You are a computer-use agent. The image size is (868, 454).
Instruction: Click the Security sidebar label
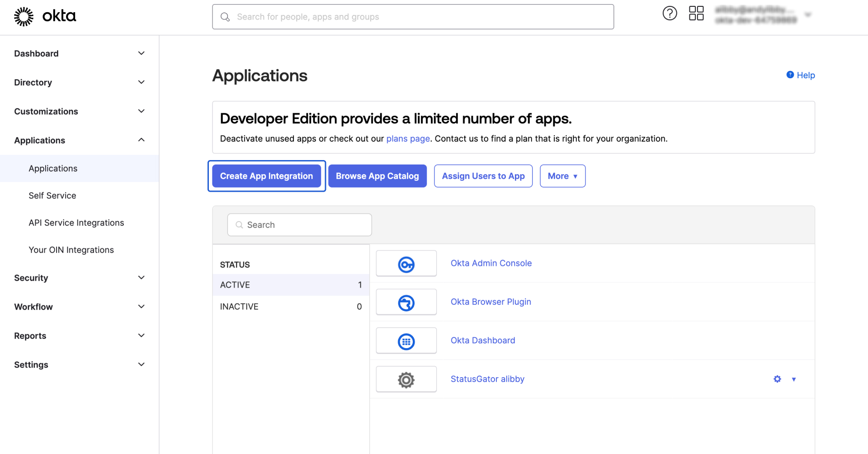tap(31, 278)
